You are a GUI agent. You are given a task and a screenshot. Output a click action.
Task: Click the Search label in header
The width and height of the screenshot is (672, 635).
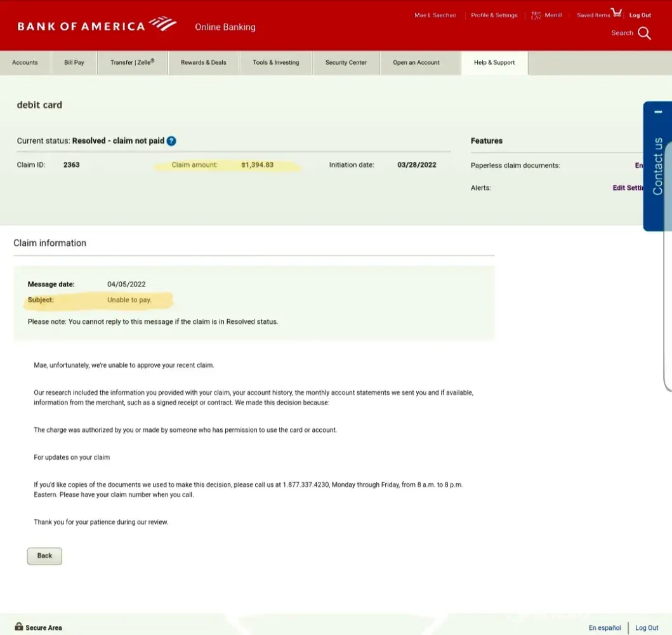tap(622, 33)
